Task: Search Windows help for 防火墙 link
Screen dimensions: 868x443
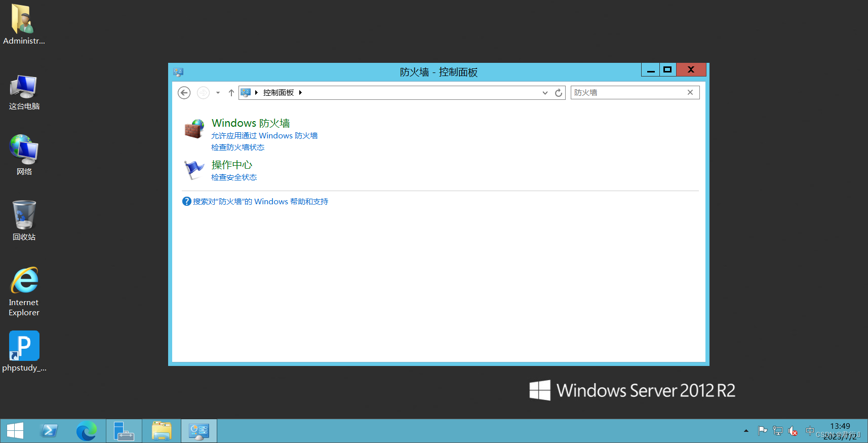Action: 260,202
